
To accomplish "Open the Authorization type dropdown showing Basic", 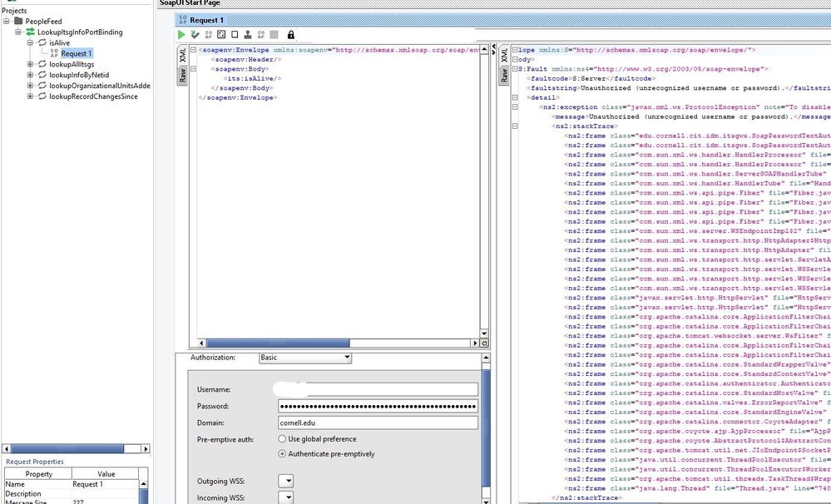I will (x=304, y=358).
